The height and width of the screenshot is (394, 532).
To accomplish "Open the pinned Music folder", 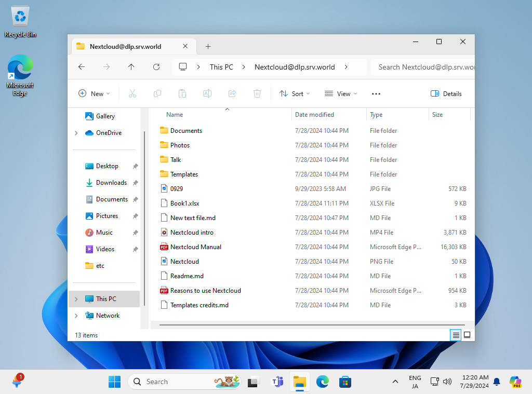I will (x=104, y=232).
